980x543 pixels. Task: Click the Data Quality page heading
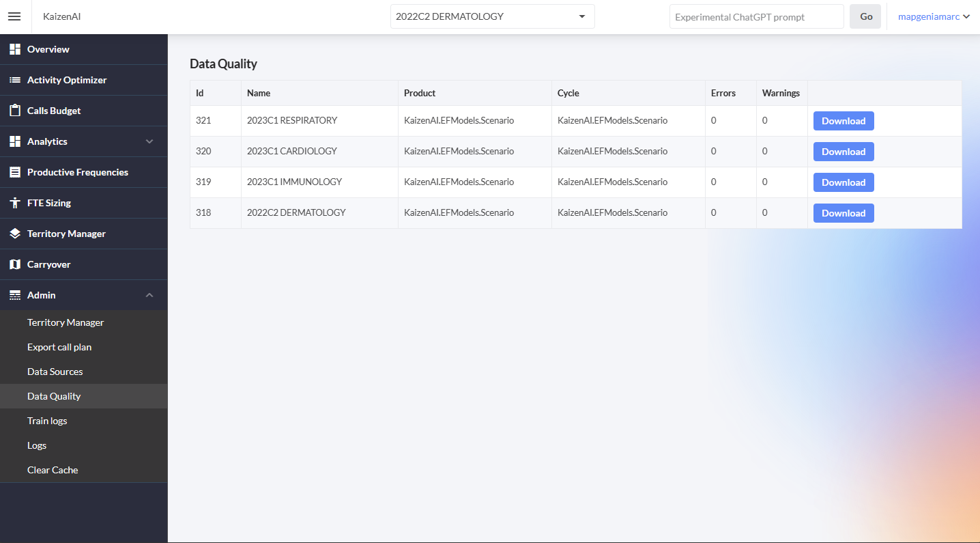[223, 64]
